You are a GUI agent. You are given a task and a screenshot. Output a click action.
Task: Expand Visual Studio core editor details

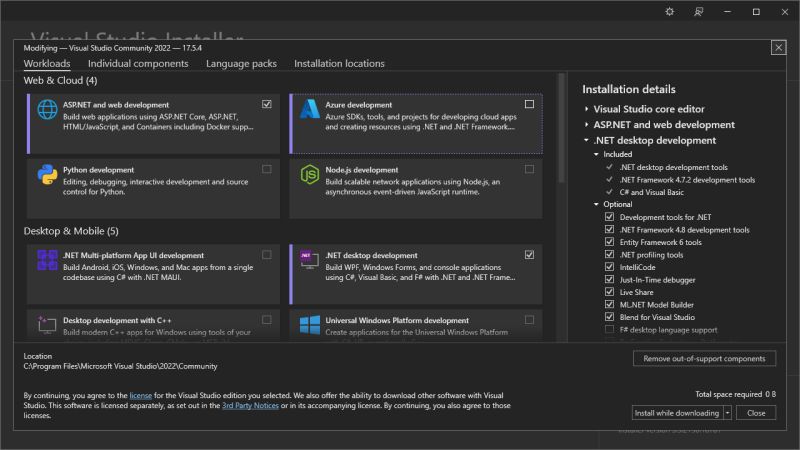(x=586, y=109)
